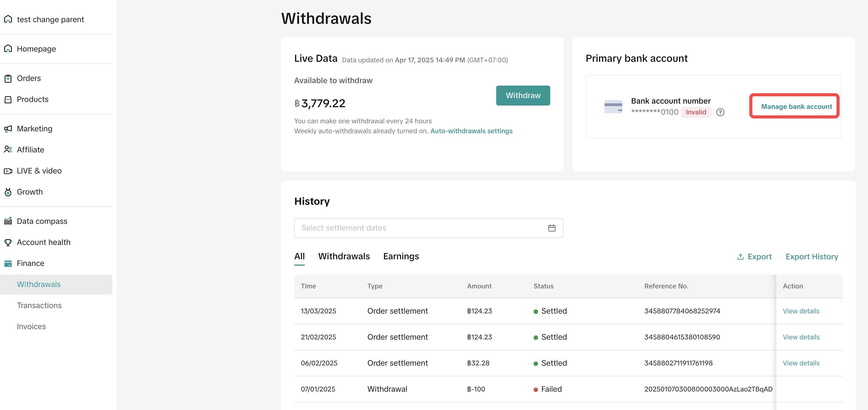Click the Marketing megaphone icon
Image resolution: width=868 pixels, height=410 pixels.
coord(8,129)
